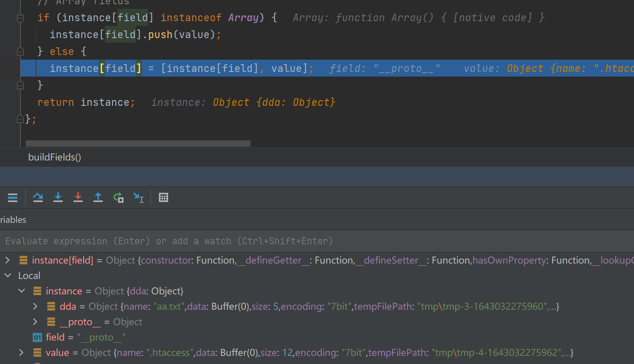The image size is (634, 364).
Task: Expand the __proto__ object node
Action: click(35, 322)
